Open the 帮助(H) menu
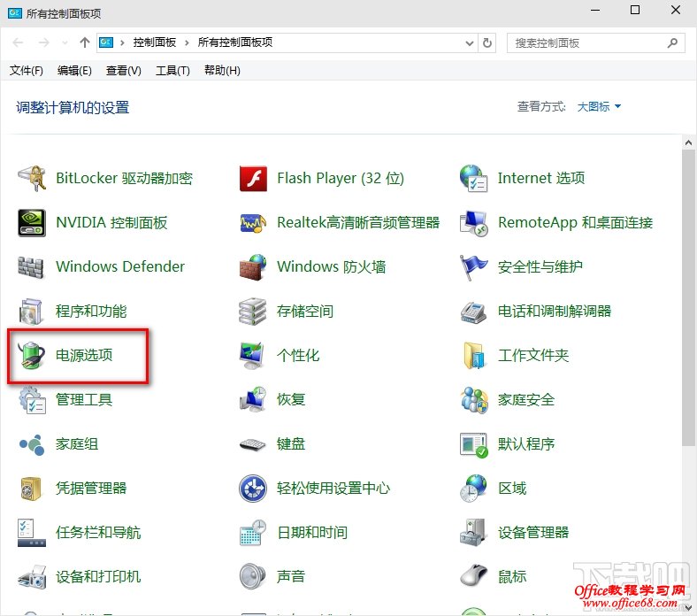Viewport: 697px width, 616px height. (222, 71)
